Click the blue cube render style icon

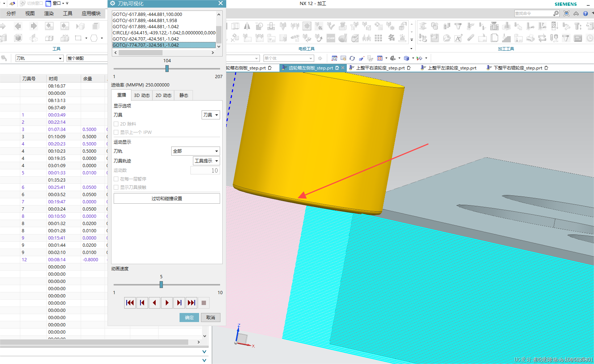pos(406,58)
